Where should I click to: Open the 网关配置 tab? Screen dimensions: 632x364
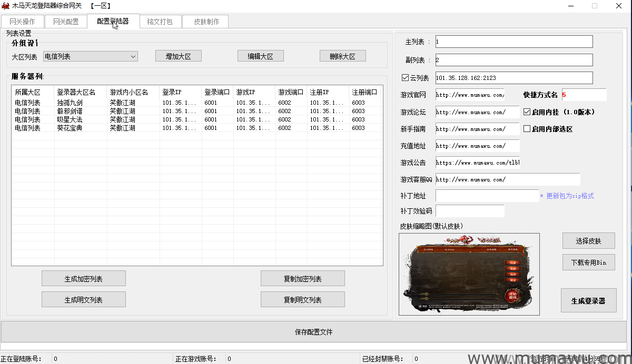click(66, 22)
